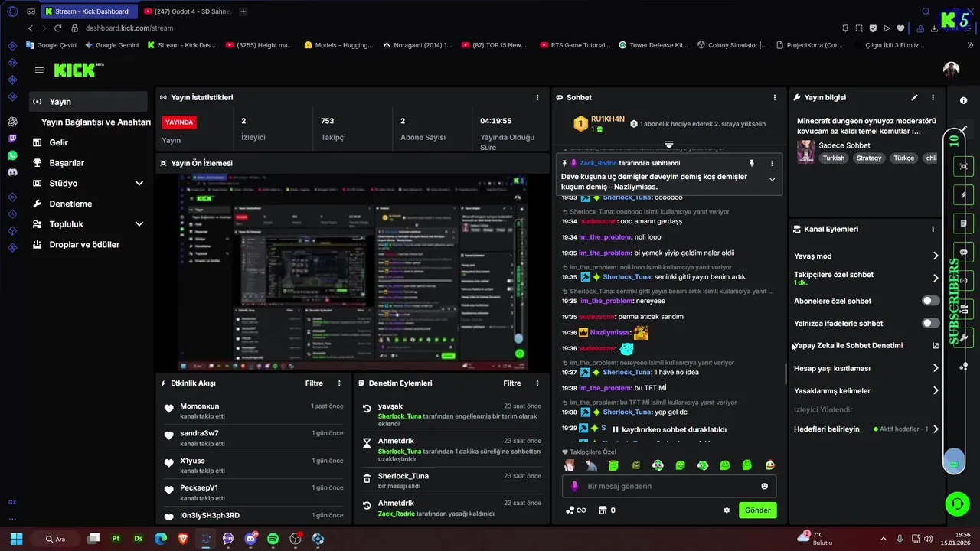Open a new browser tab with plus
Screen dimensions: 980x551
pyautogui.click(x=243, y=11)
